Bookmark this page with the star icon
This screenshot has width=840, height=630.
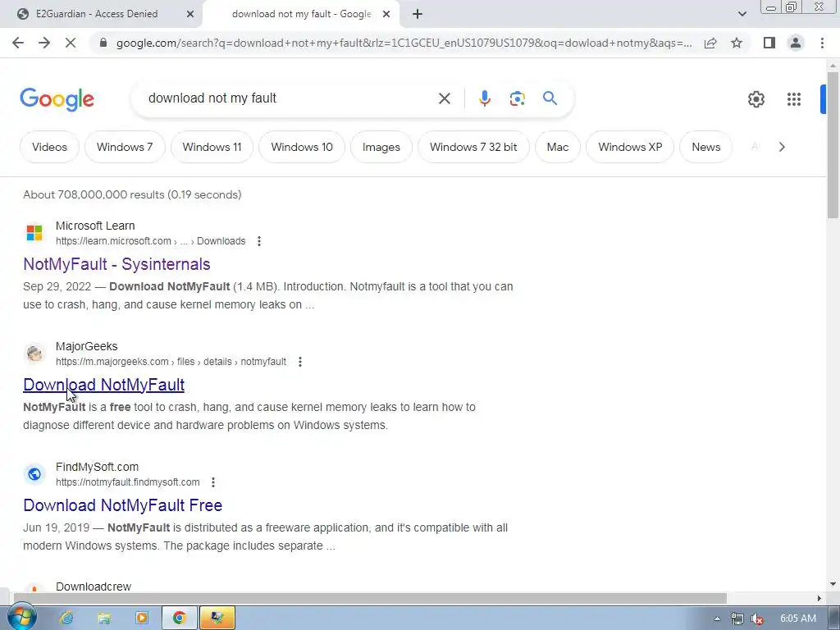737,43
